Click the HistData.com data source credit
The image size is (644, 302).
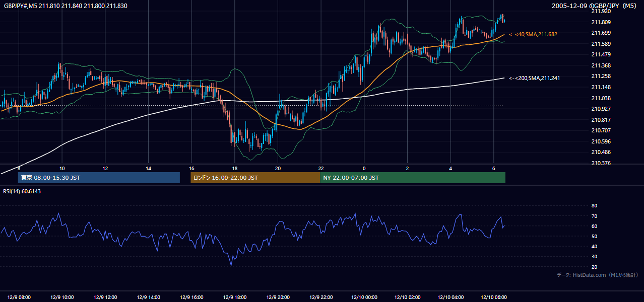(x=598, y=275)
